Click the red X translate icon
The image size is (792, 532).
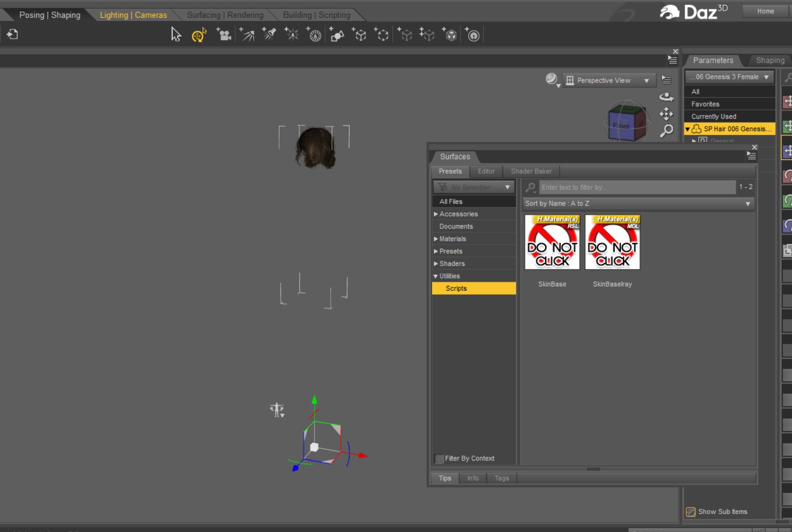pyautogui.click(x=787, y=102)
